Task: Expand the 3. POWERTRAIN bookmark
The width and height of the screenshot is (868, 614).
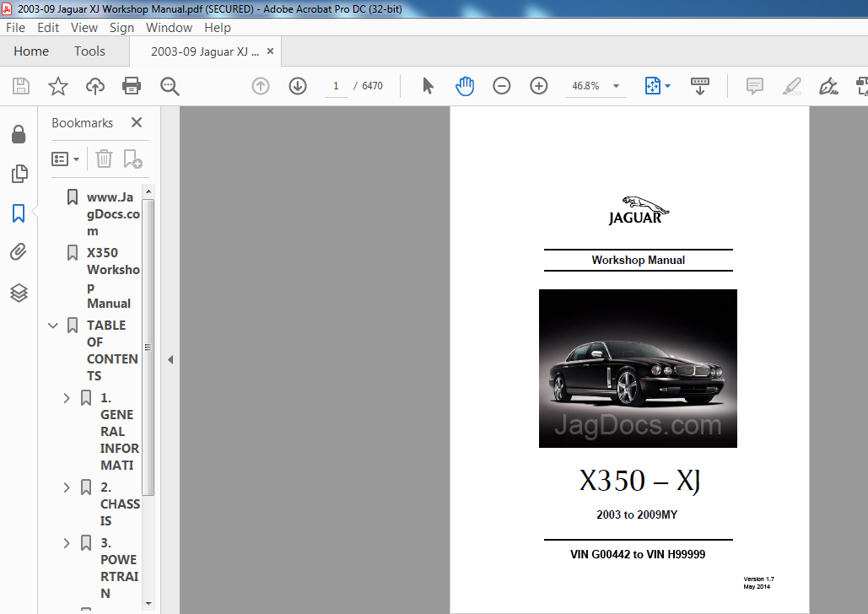Action: [x=67, y=543]
